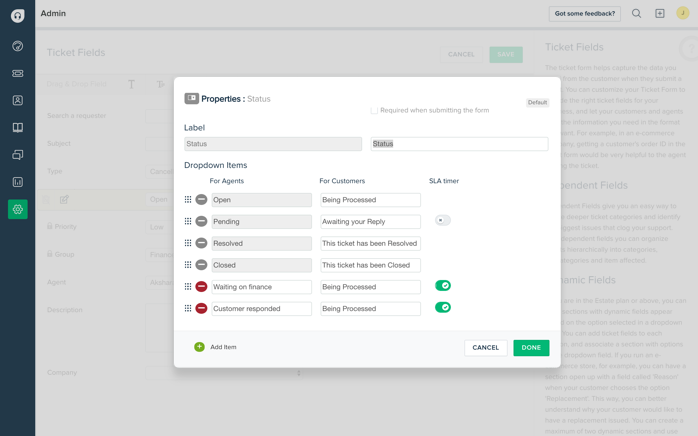Click CANCEL on Ticket Fields page
This screenshot has width=698, height=436.
click(x=461, y=54)
